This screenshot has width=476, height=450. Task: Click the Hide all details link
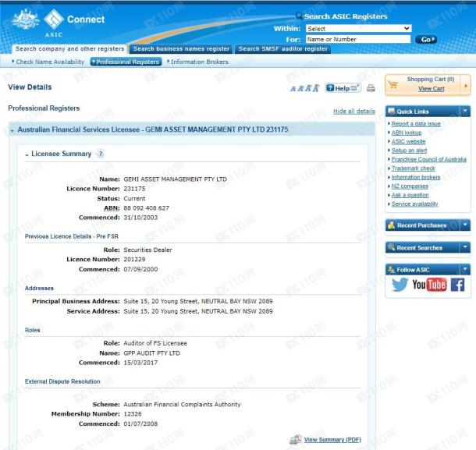tap(354, 111)
